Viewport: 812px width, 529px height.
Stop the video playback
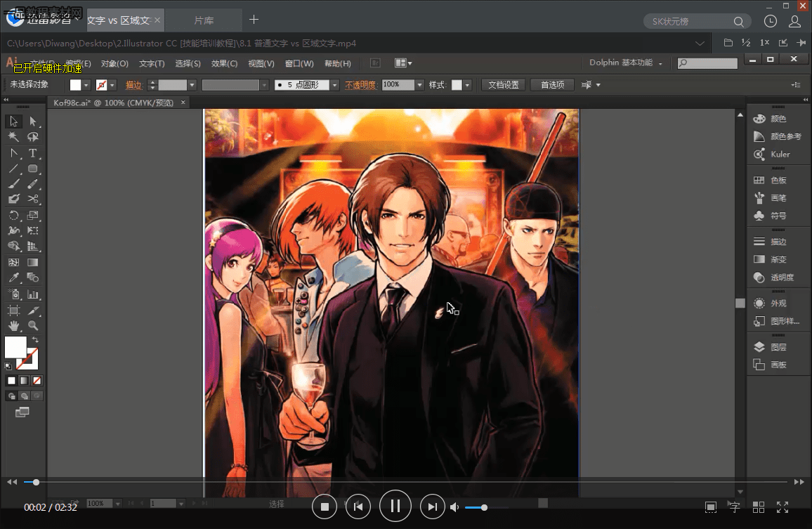click(325, 506)
